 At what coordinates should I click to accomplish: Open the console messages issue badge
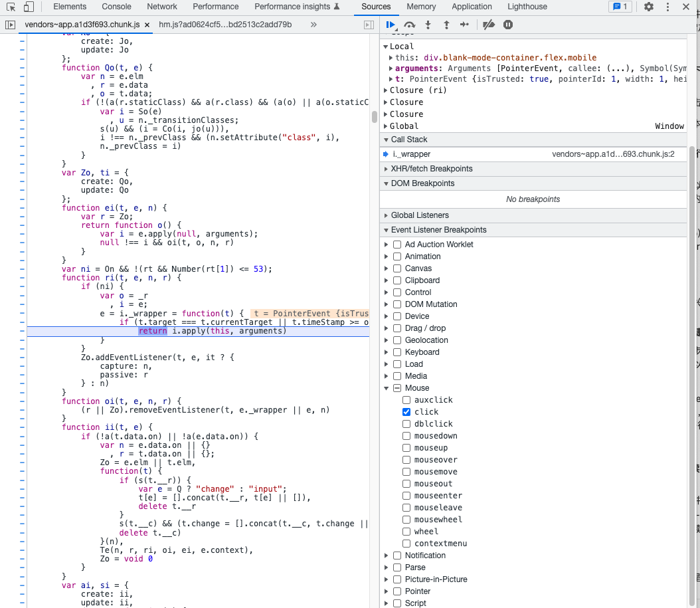pyautogui.click(x=620, y=7)
